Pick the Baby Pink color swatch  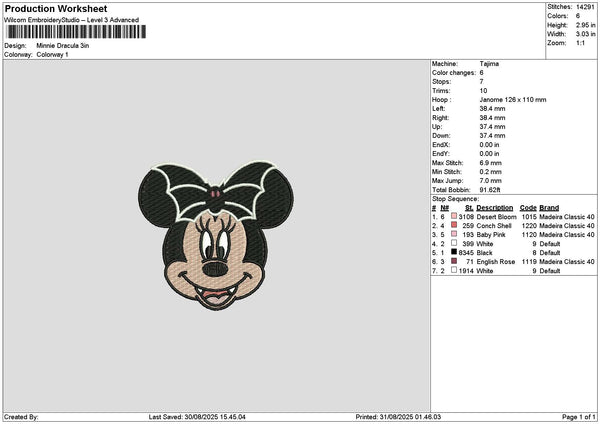(x=454, y=234)
